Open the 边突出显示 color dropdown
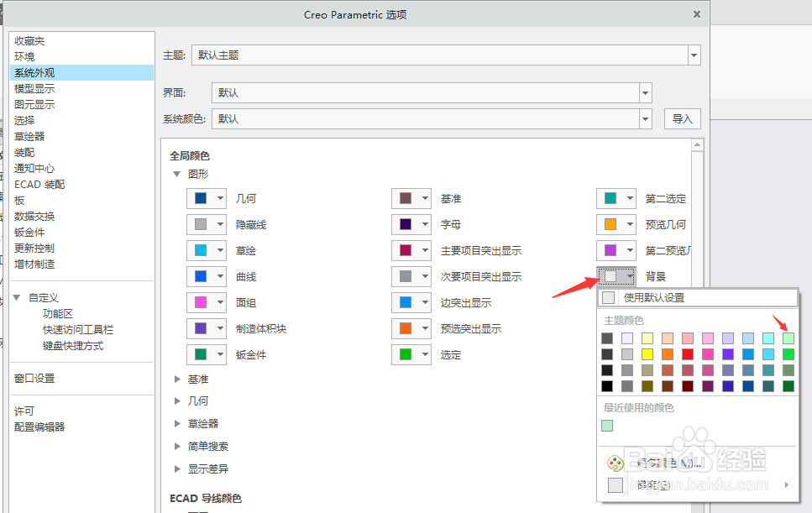This screenshot has width=812, height=513. pos(411,302)
